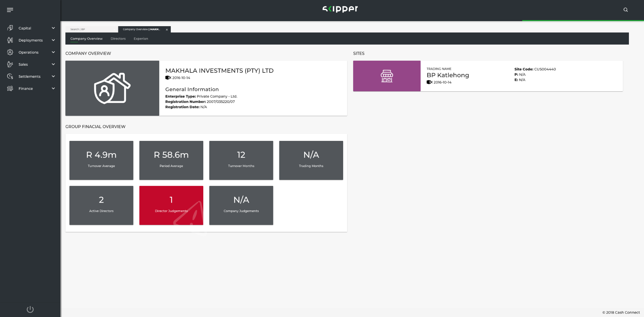
Task: Click the purple store icon for BP Katlehong
Action: pyautogui.click(x=387, y=76)
